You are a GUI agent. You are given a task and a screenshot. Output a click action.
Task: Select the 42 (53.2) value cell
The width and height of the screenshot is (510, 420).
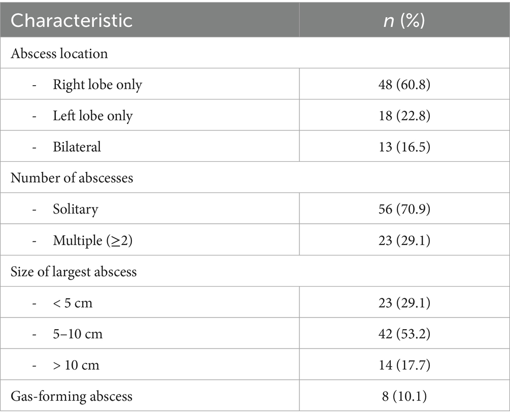pos(404,334)
